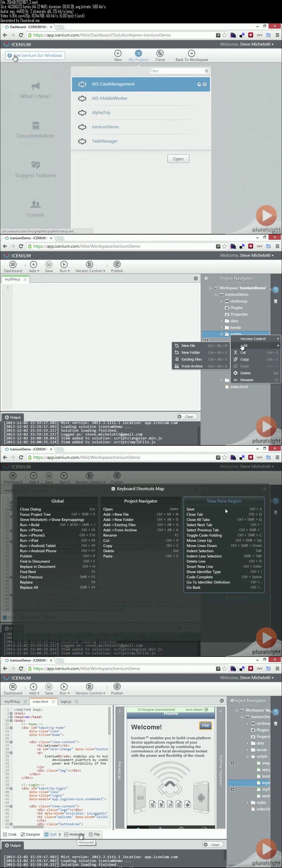Click the Clone icon on the Dashboard
The image size is (282, 868).
coord(160,53)
